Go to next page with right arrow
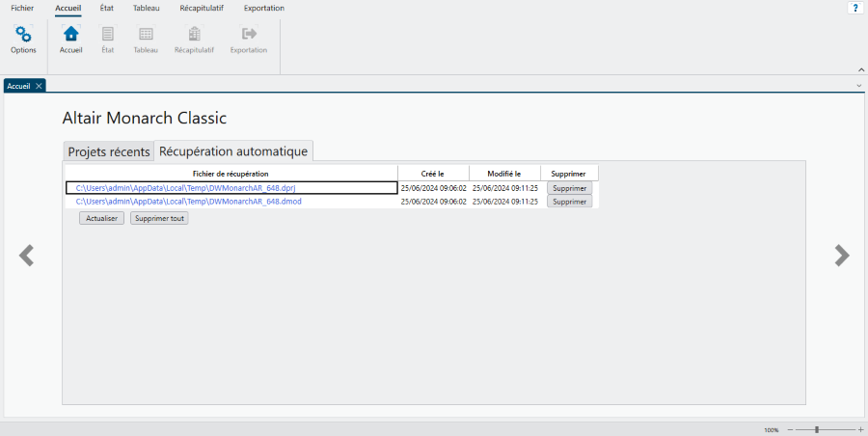The image size is (868, 436). (x=842, y=256)
